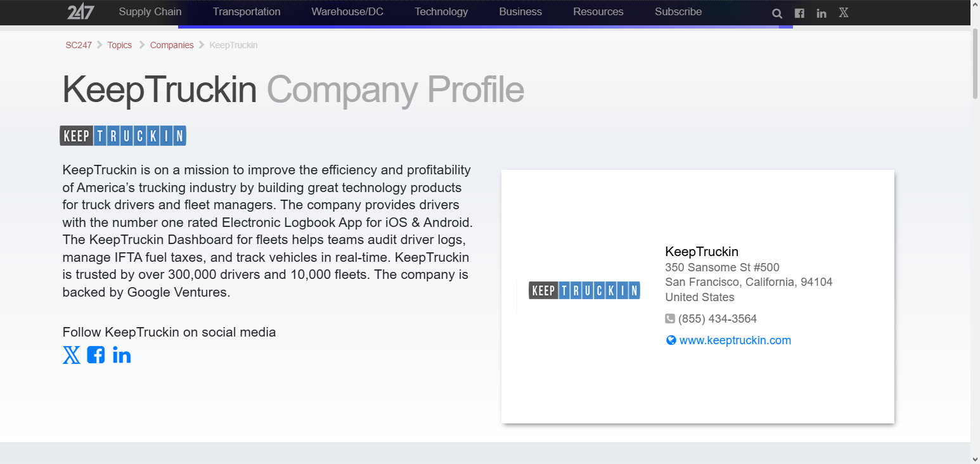
Task: Open the Technology menu
Action: [x=441, y=12]
